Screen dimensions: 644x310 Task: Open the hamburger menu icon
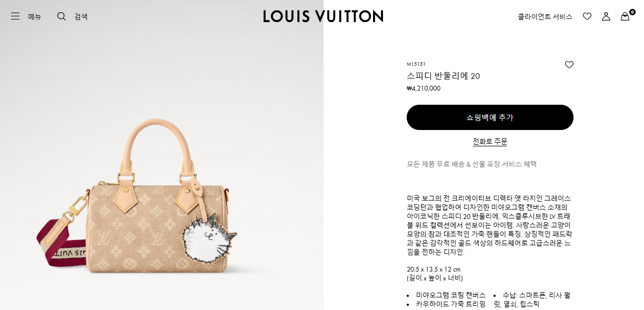pos(15,16)
